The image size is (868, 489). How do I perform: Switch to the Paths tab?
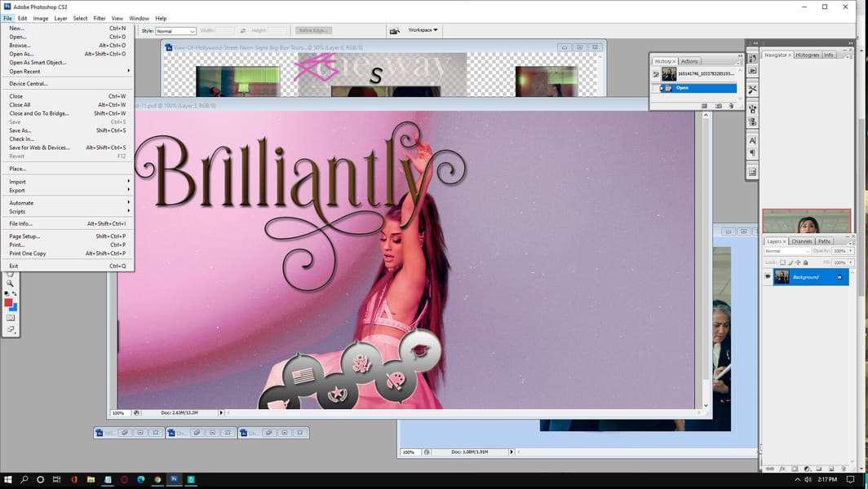[x=824, y=241]
